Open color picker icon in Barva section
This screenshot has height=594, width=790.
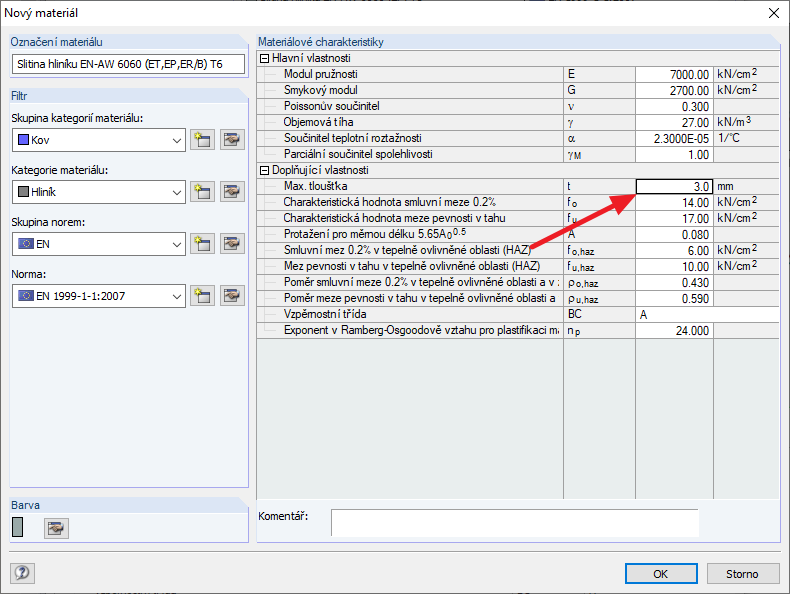[56, 528]
